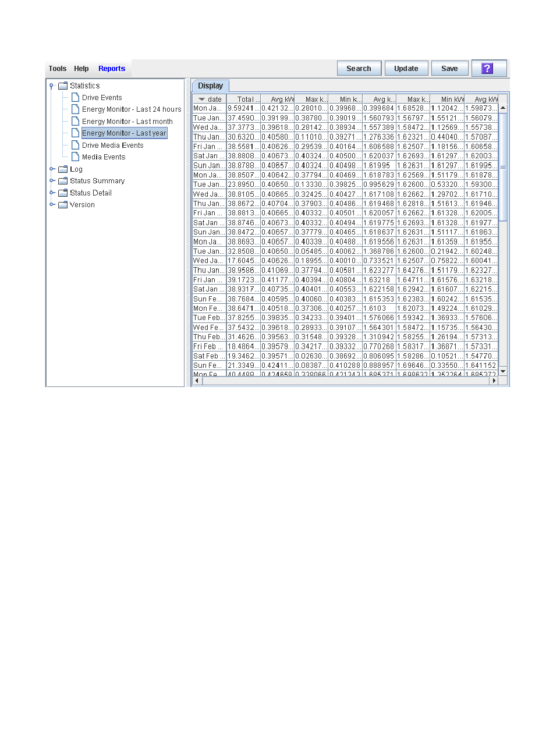Click the cell 9.59241 in first row
This screenshot has width=553, height=756.
pyautogui.click(x=244, y=108)
